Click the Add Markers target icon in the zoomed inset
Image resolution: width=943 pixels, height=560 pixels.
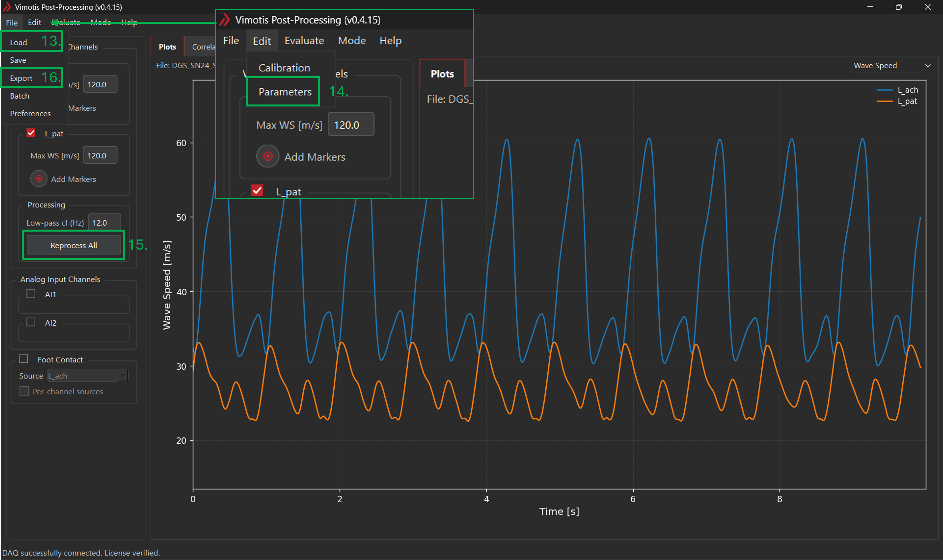click(268, 156)
